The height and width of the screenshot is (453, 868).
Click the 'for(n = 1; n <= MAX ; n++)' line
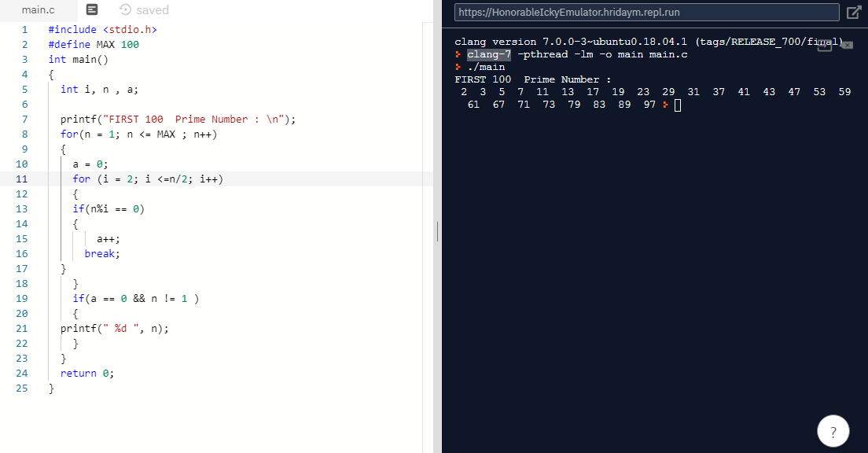(x=138, y=134)
